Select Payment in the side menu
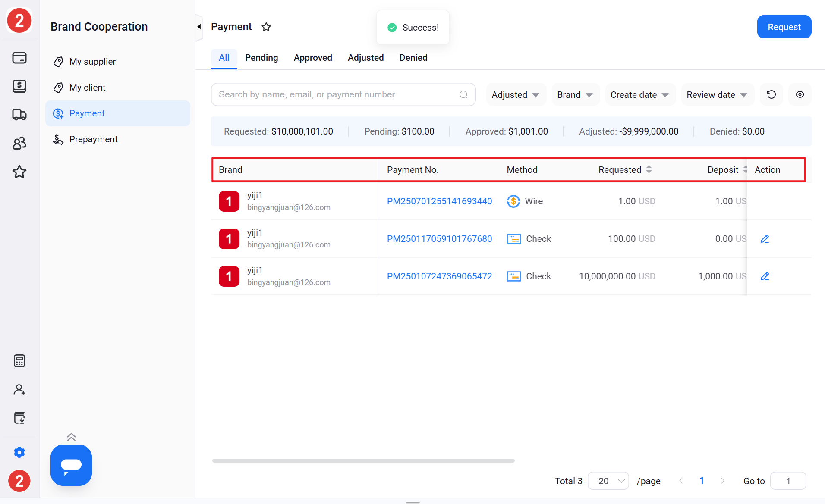 click(118, 113)
